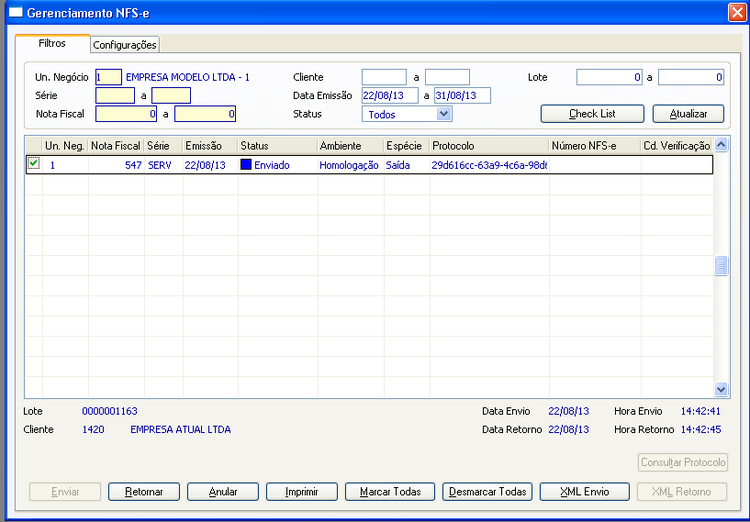
Task: Click the client code 1420
Action: (x=93, y=429)
